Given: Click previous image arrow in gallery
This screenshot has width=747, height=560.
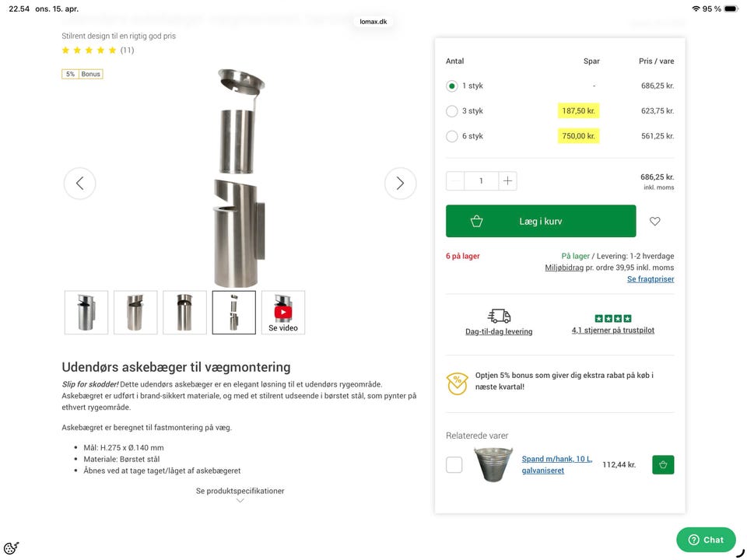Looking at the screenshot, I should coord(79,184).
